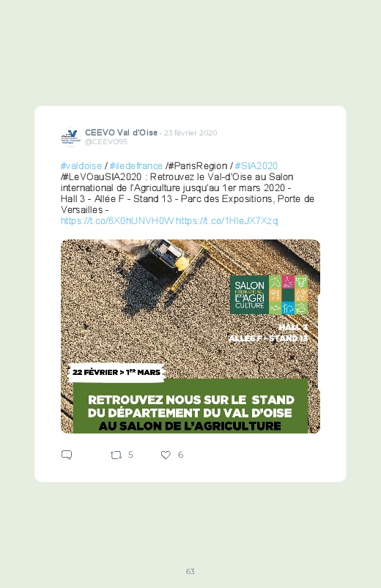Click the 23 février 2020 timestamp
Viewport: 381px width, 588px height.
click(x=190, y=133)
